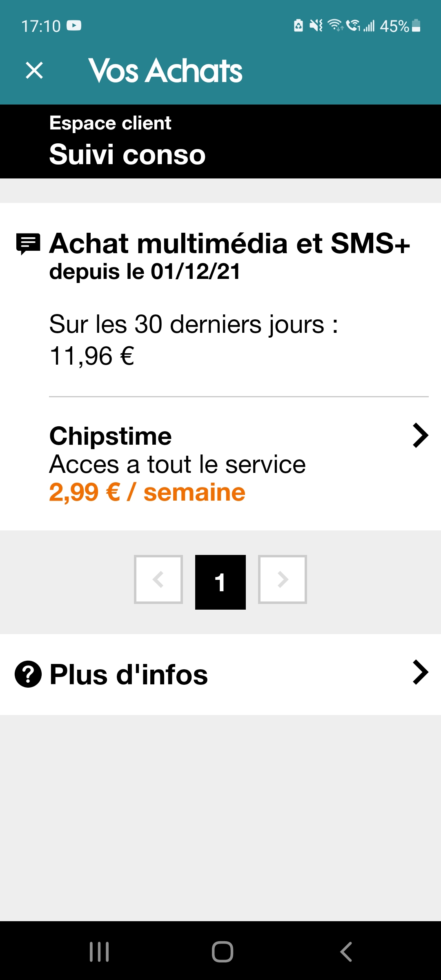The image size is (441, 980).
Task: Tap the muted sound status icon
Action: (316, 26)
